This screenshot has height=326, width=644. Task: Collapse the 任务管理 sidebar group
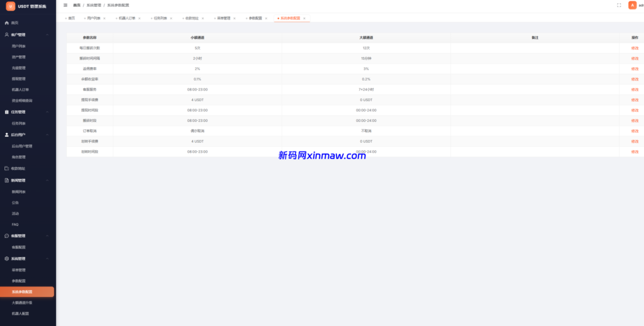tap(47, 112)
